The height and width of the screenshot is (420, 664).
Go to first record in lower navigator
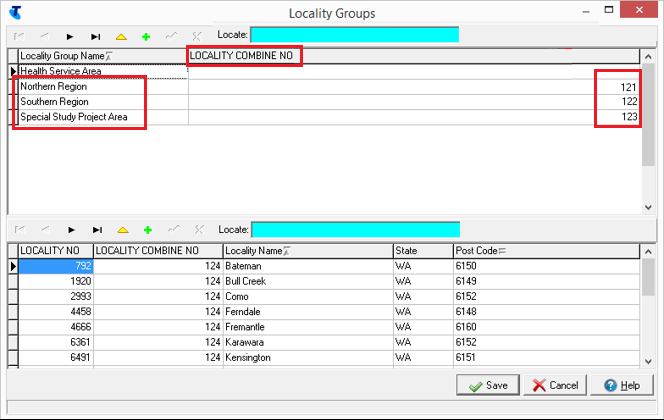(x=20, y=230)
